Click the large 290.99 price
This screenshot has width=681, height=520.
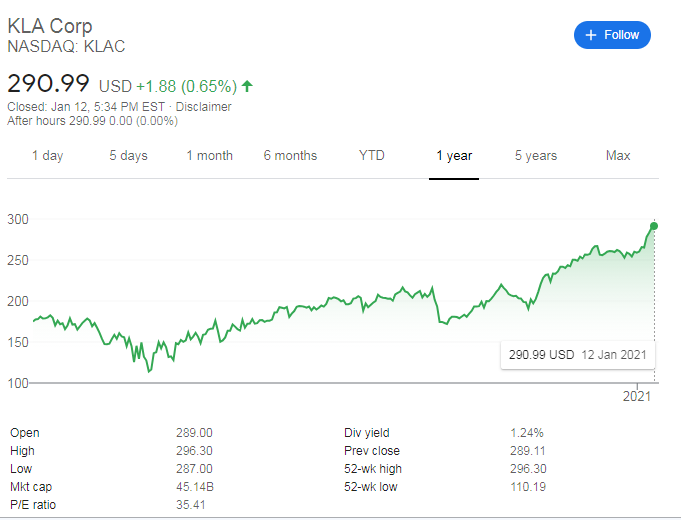pyautogui.click(x=48, y=83)
